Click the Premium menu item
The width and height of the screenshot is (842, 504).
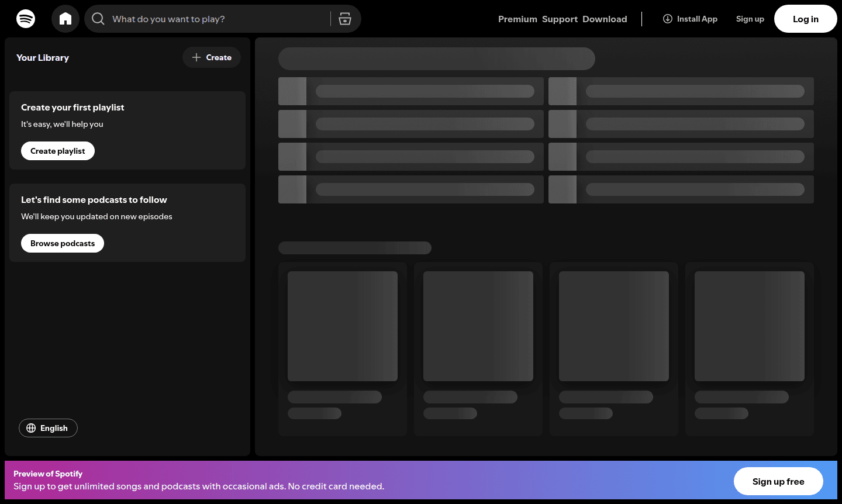click(x=517, y=19)
